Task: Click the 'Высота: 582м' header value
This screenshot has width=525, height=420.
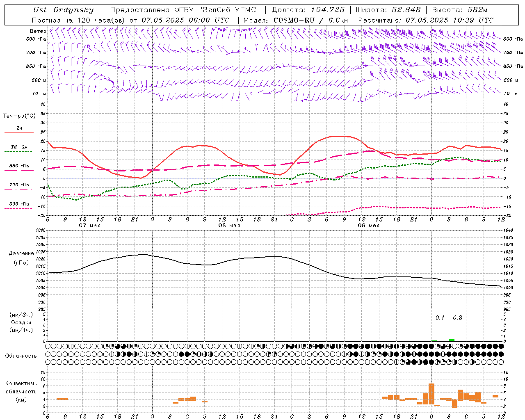Action: [x=460, y=10]
